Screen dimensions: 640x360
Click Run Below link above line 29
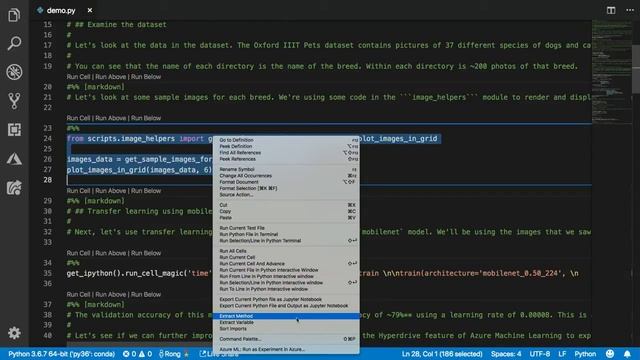tap(146, 191)
